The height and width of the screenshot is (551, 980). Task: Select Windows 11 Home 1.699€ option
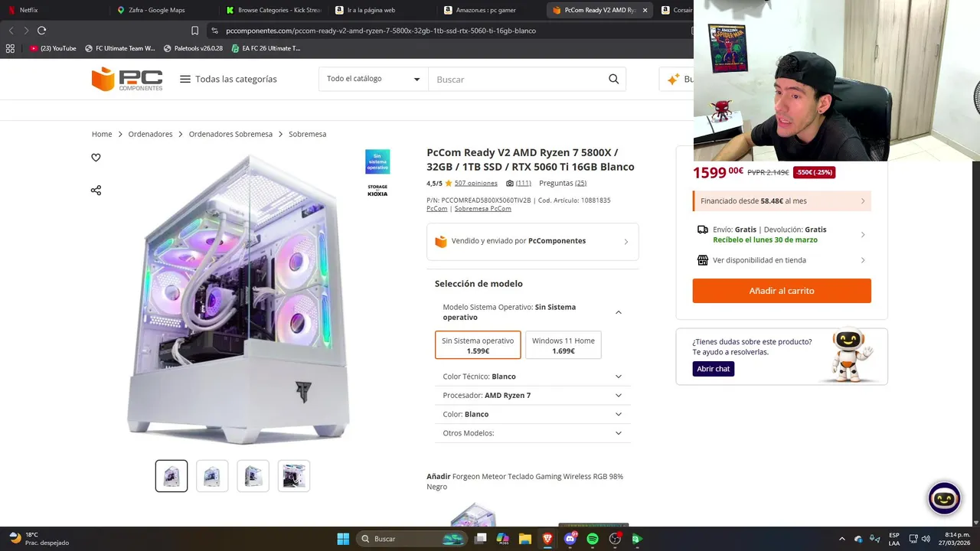pos(563,345)
